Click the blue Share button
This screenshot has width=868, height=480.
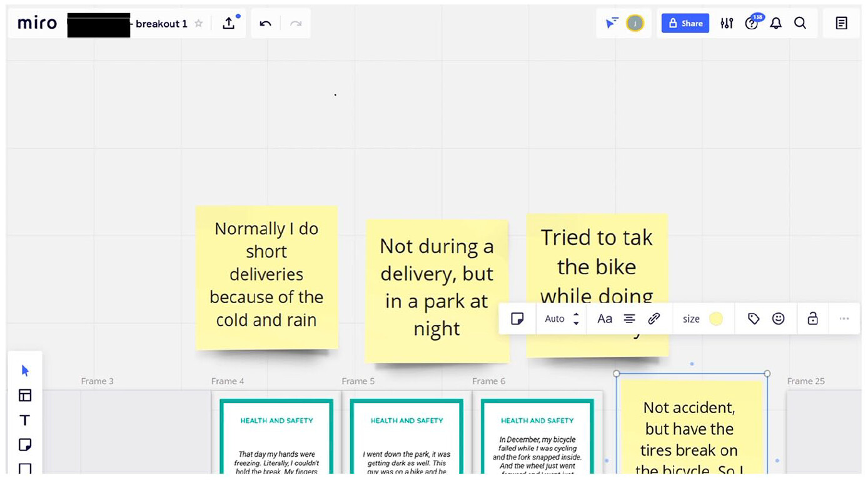tap(685, 23)
